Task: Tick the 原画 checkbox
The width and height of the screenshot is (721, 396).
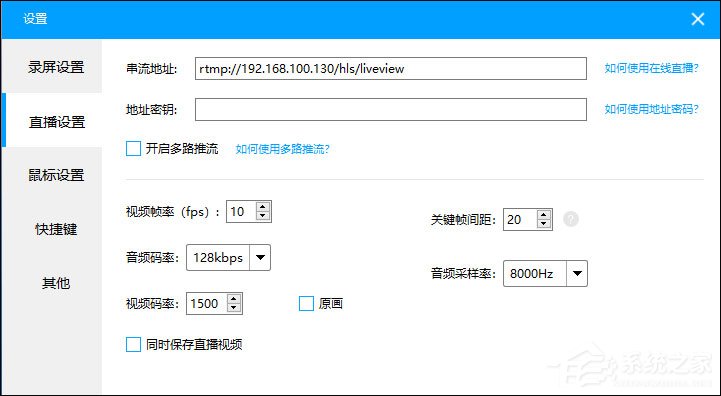Action: [x=306, y=304]
